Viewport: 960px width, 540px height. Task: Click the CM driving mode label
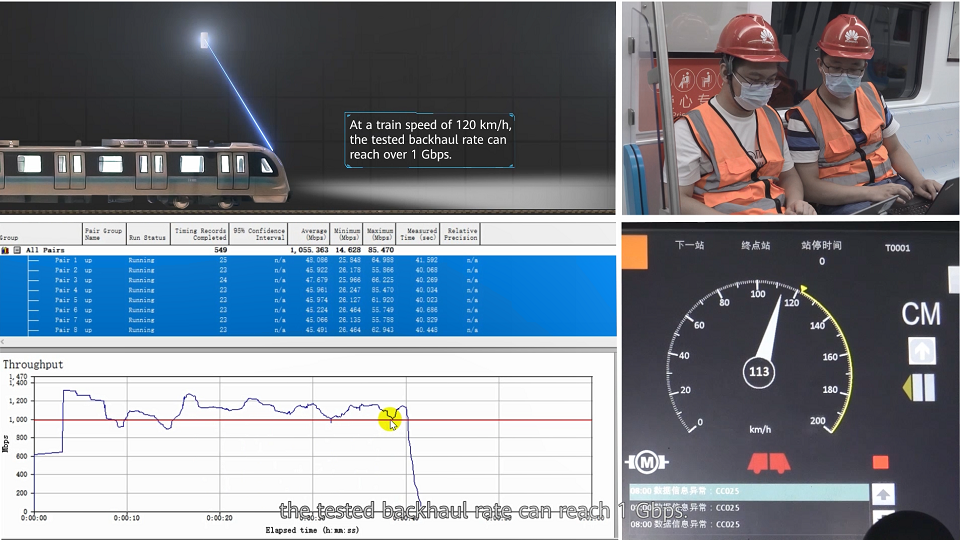[920, 314]
